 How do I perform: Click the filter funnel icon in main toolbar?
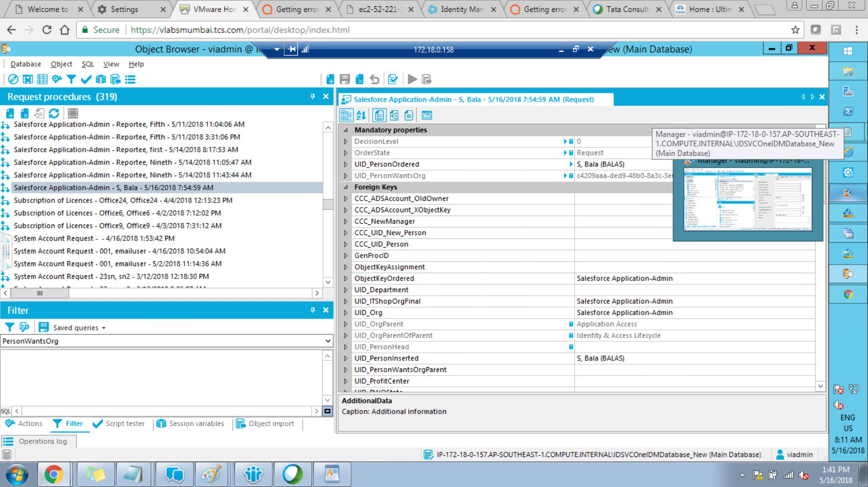[x=71, y=79]
